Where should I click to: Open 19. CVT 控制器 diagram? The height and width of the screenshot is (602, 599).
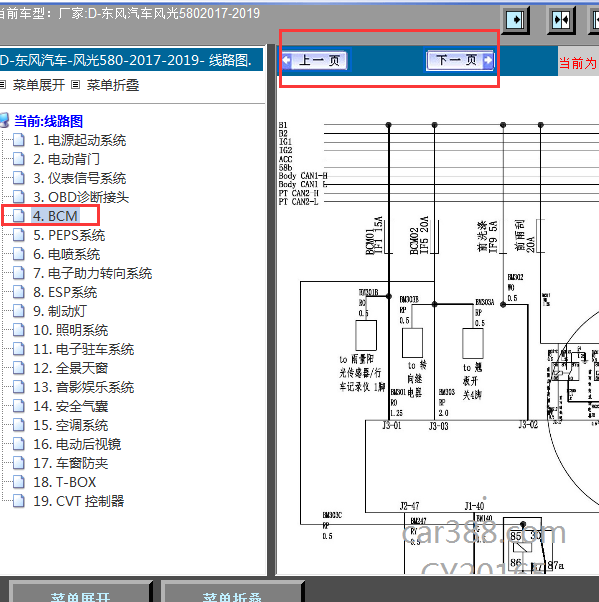78,501
